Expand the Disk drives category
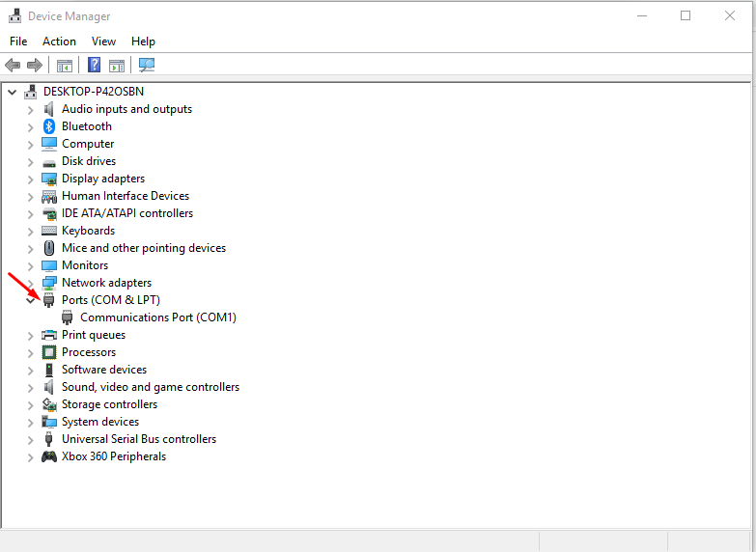Screen dimensions: 756x552 [x=30, y=162]
